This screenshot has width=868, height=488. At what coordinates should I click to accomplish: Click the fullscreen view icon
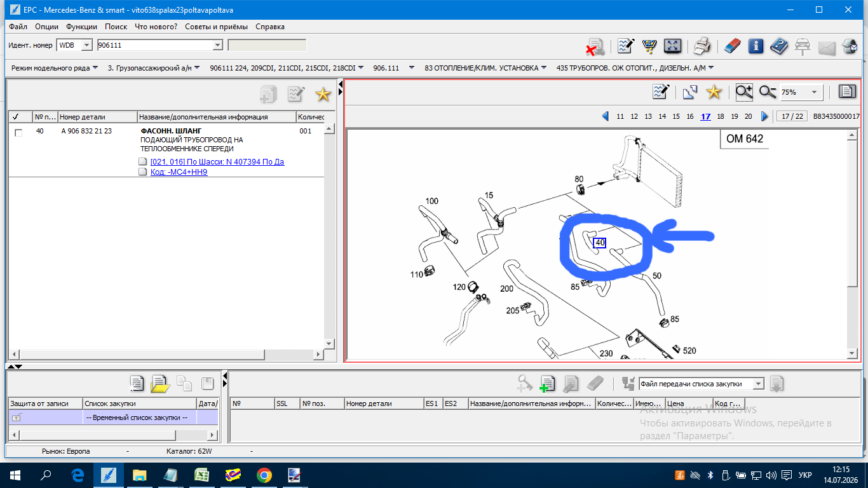pos(672,46)
